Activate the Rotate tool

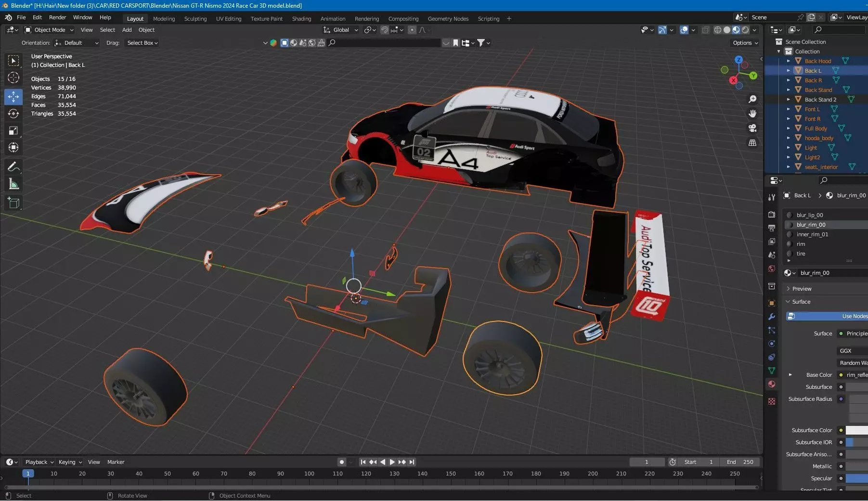(x=13, y=114)
